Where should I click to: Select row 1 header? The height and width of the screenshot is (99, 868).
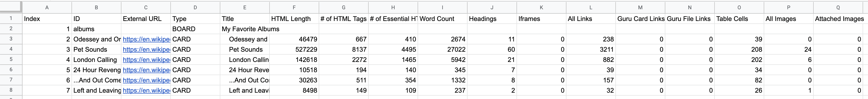[11, 19]
